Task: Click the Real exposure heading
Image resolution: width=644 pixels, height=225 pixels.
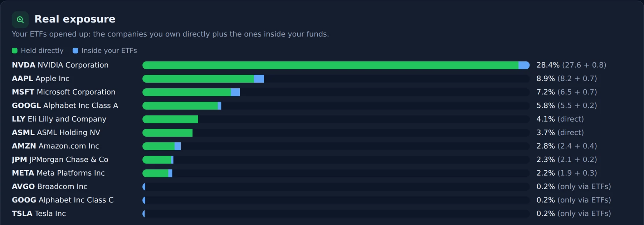Action: tap(75, 19)
